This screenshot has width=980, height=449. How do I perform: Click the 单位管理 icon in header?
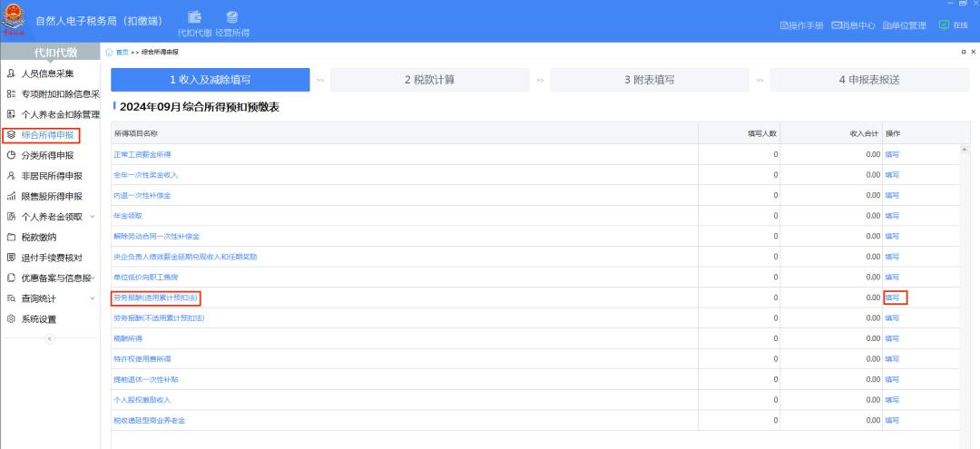pyautogui.click(x=887, y=25)
